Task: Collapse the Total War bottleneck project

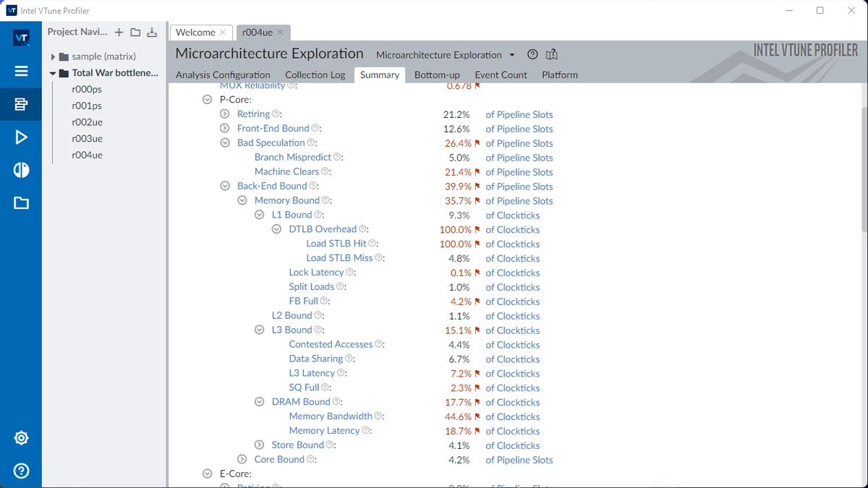Action: 53,73
